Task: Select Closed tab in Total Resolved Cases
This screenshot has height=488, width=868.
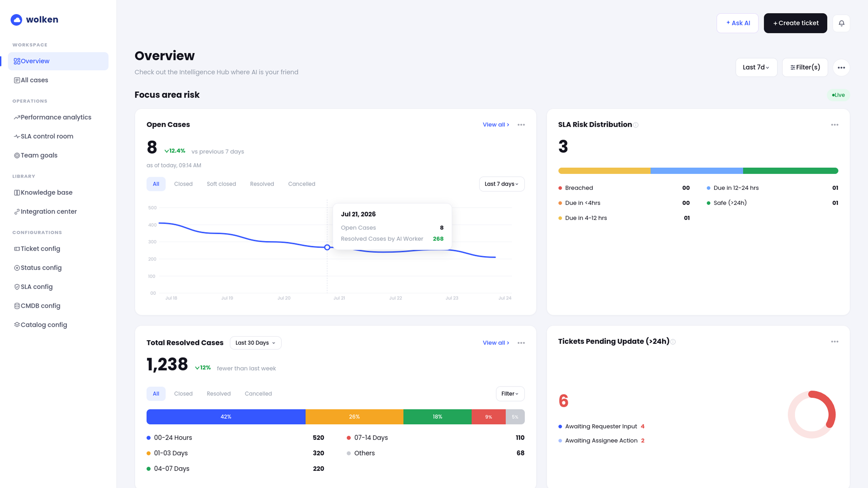Action: (183, 394)
